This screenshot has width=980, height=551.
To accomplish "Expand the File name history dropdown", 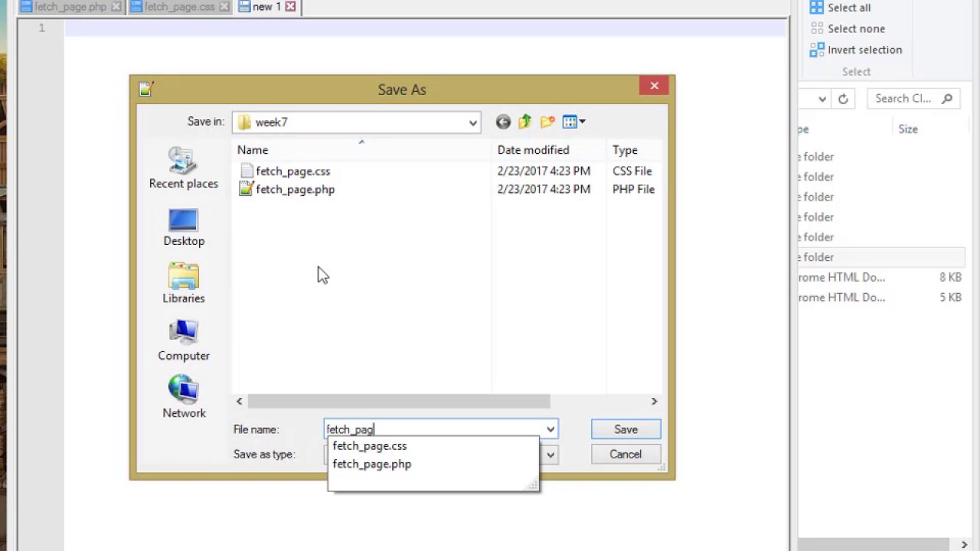I will click(550, 429).
